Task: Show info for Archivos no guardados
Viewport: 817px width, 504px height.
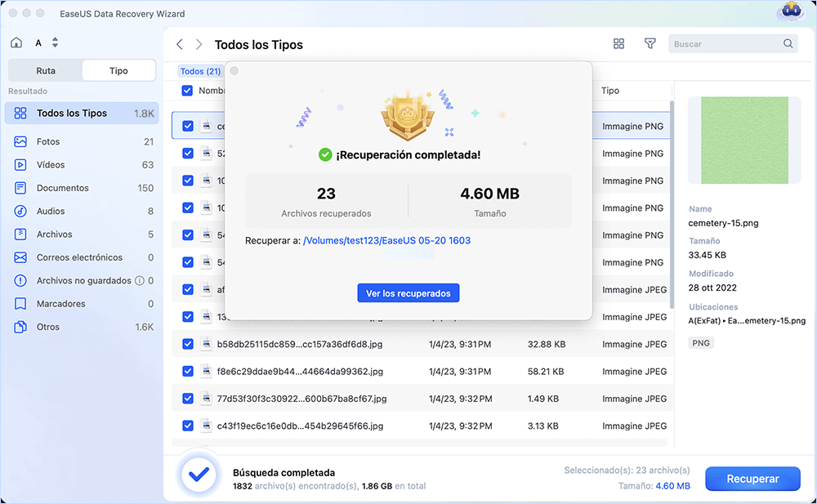Action: point(140,280)
